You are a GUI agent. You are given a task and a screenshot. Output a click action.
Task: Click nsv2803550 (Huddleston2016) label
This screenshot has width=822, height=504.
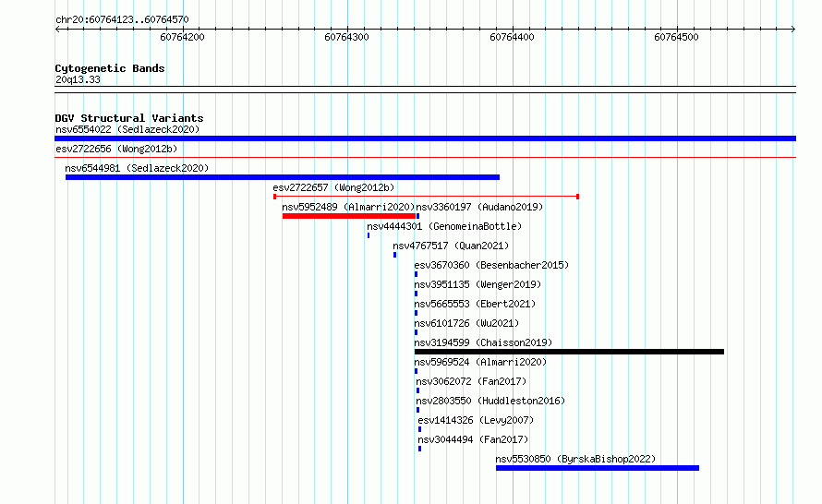[490, 401]
